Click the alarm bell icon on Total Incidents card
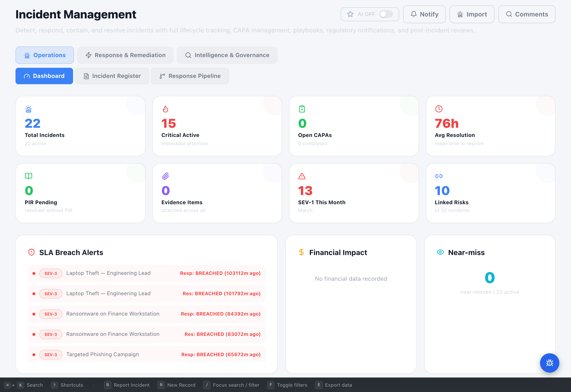Viewport: 571px width, 392px height. 28,109
